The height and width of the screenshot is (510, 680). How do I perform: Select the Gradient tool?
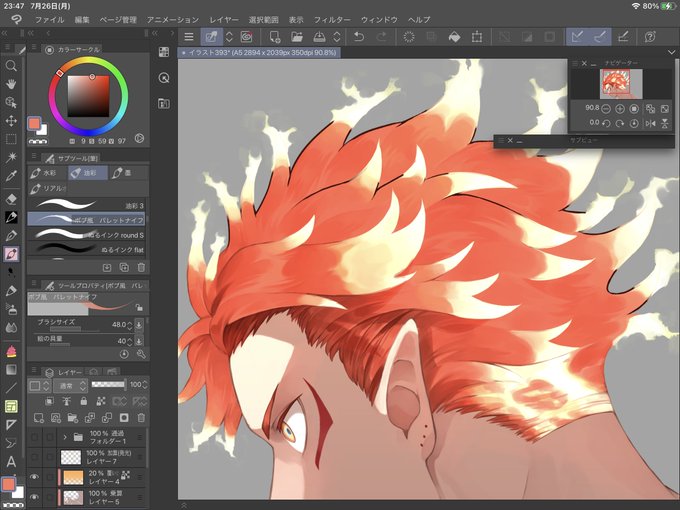pyautogui.click(x=11, y=369)
